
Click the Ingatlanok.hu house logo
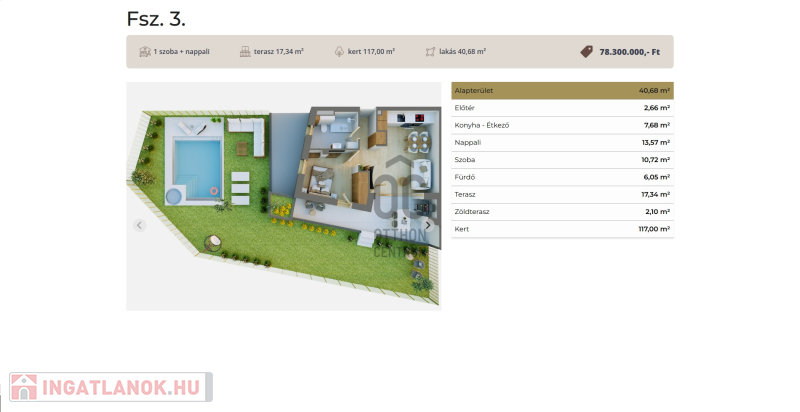[x=24, y=387]
